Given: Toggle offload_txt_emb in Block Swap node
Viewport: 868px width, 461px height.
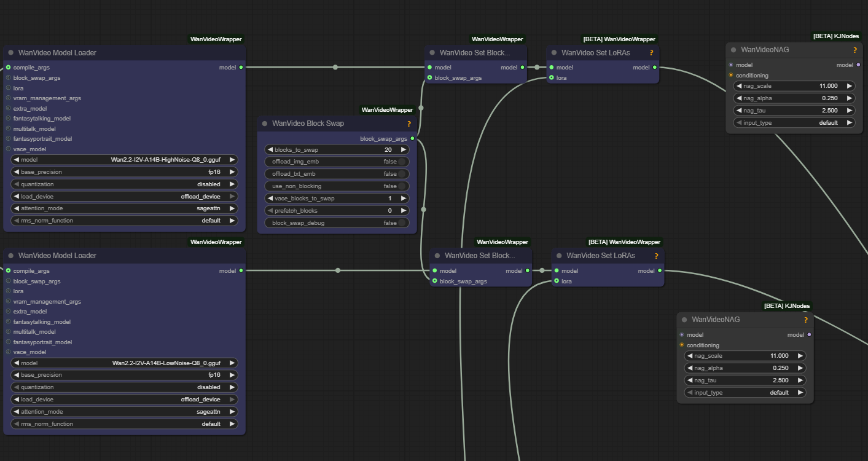Looking at the screenshot, I should (x=337, y=174).
